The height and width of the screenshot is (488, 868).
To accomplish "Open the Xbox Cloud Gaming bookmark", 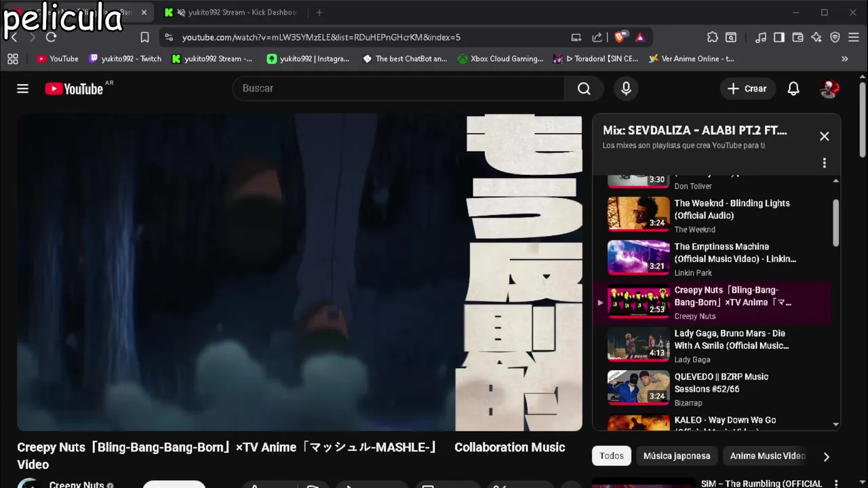I will pos(500,59).
